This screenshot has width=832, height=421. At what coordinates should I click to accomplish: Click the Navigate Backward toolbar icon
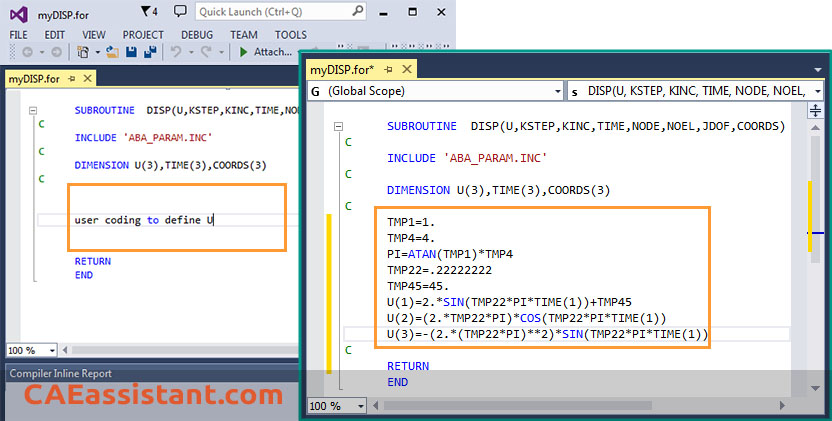[27, 52]
